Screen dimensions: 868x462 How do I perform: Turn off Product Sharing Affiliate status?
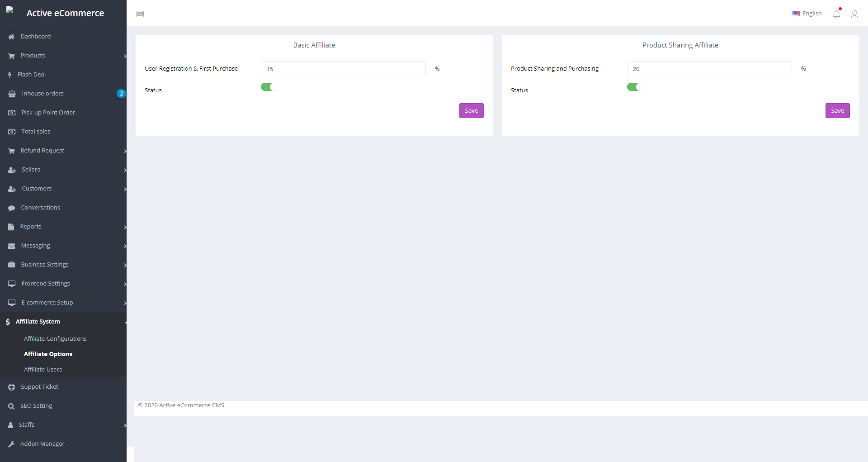click(x=635, y=87)
